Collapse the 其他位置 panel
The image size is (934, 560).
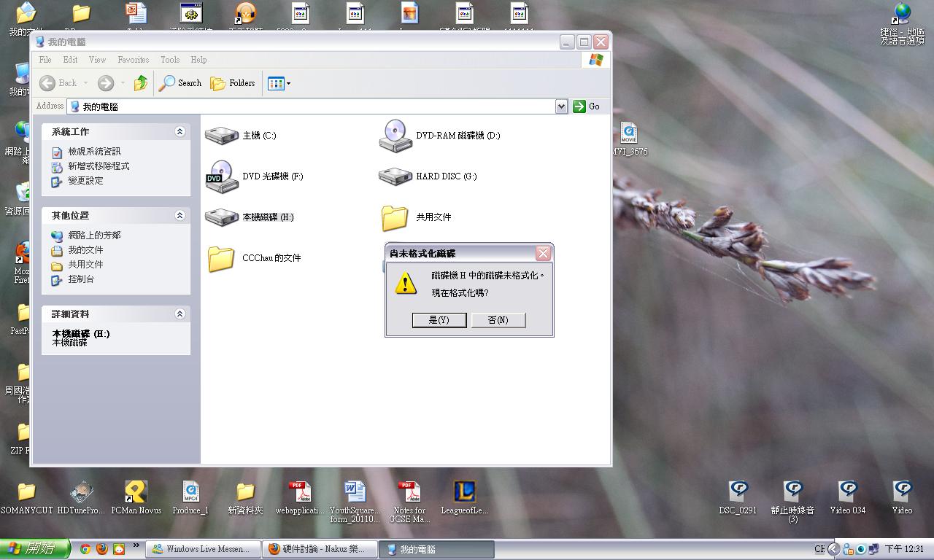tap(180, 216)
